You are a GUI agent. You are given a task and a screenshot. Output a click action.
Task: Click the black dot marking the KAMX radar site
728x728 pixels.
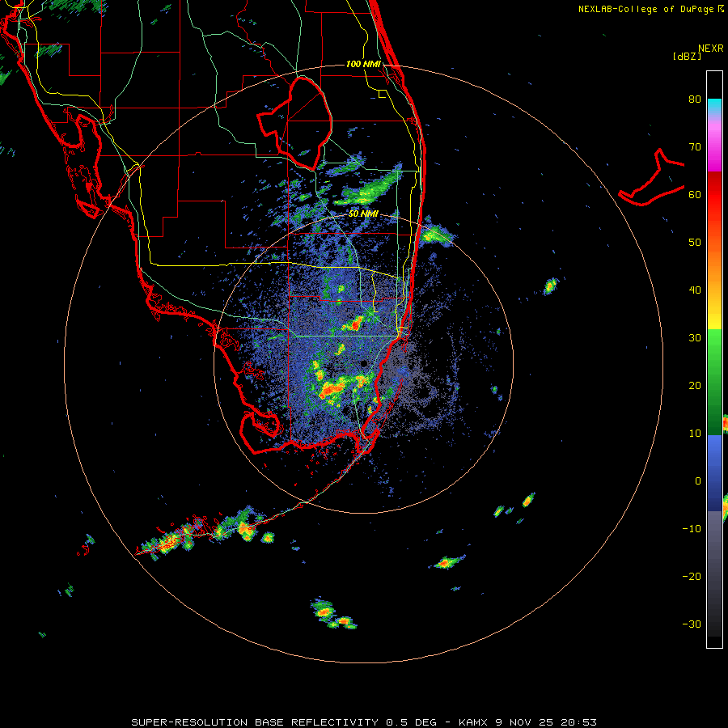(364, 363)
